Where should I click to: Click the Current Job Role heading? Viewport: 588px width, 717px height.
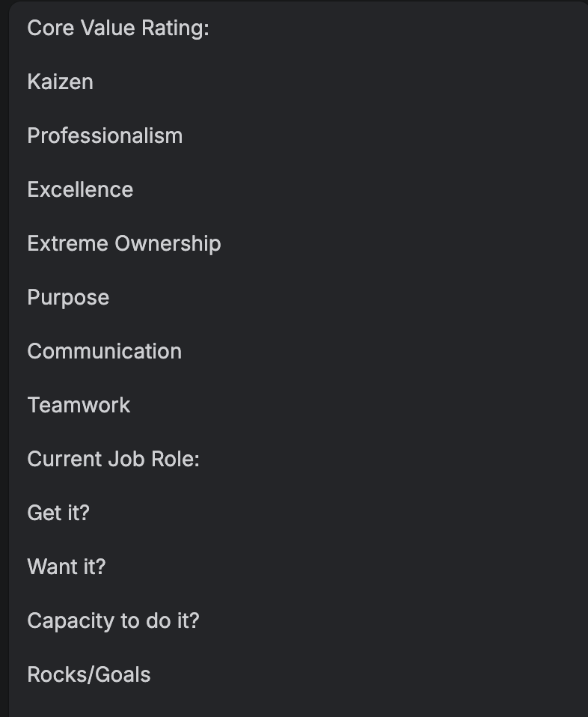click(114, 459)
